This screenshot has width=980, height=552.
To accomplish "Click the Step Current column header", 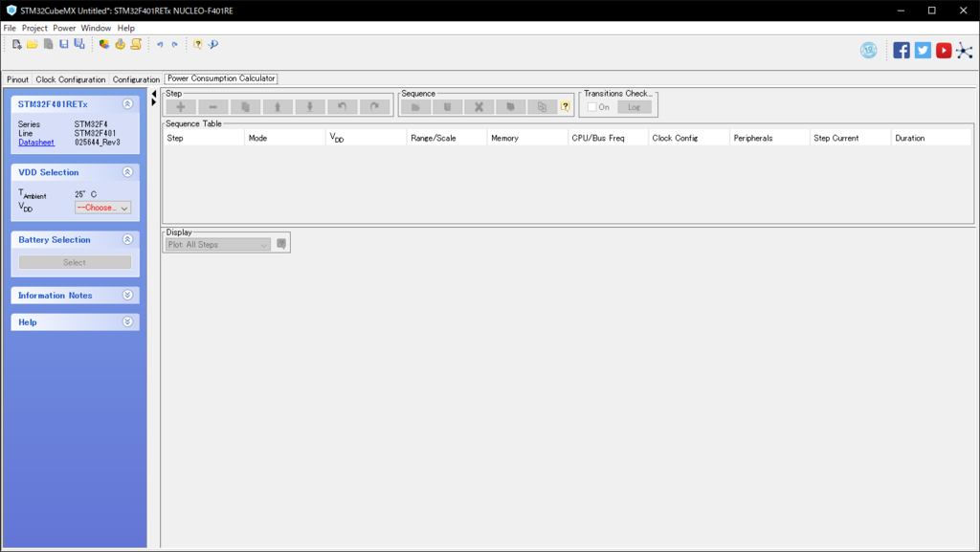I will (850, 138).
